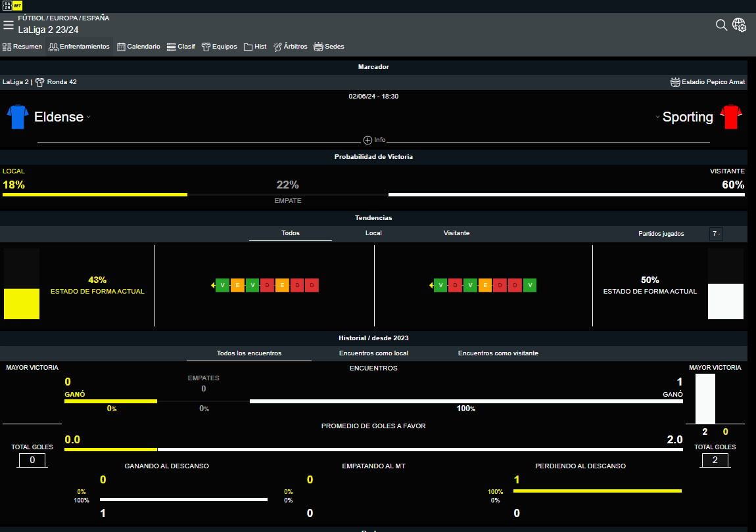The width and height of the screenshot is (756, 532).
Task: Click the stadium icon beside Estadio Pepico Amat
Action: pos(675,82)
